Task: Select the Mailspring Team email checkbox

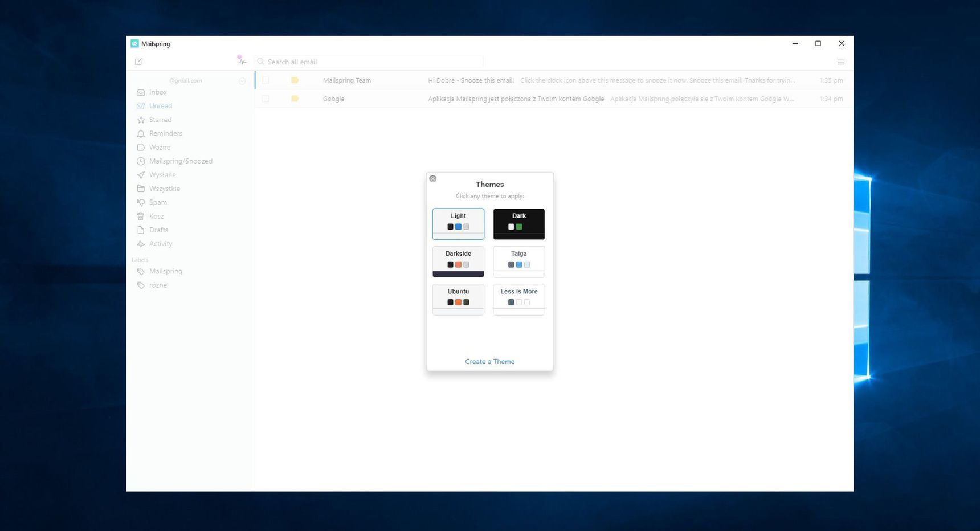Action: tap(266, 80)
